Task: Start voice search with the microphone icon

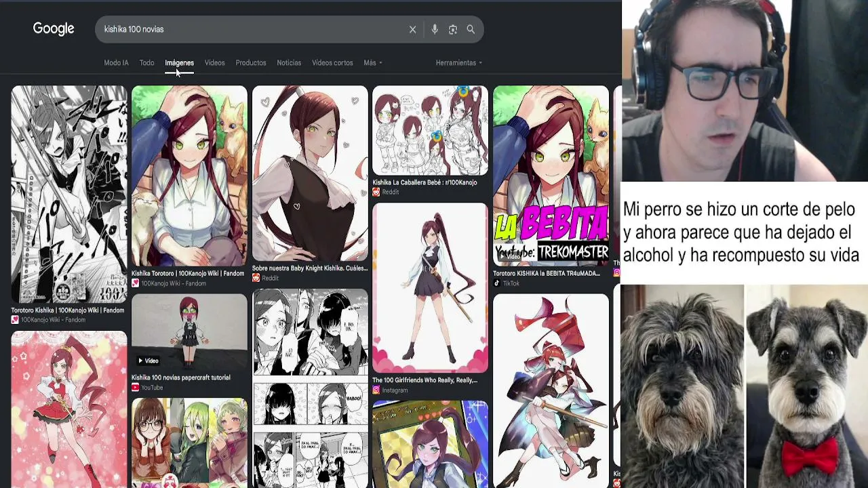Action: 435,29
